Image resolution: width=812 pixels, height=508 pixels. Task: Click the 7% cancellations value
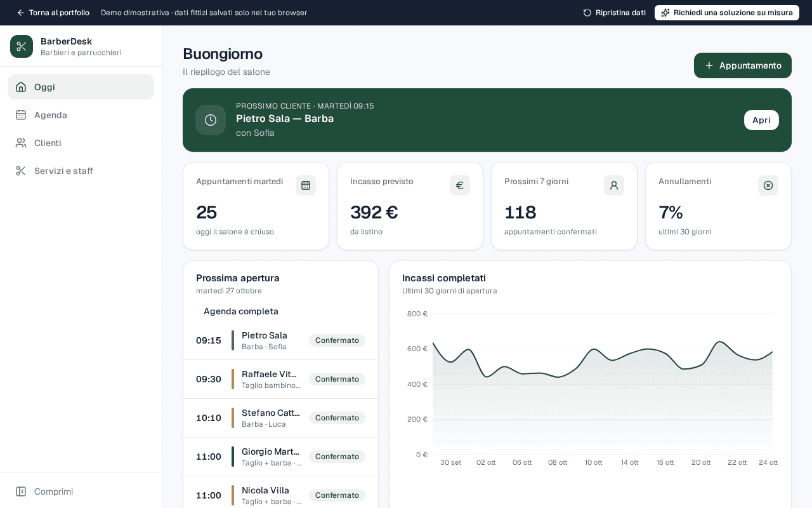tap(671, 212)
